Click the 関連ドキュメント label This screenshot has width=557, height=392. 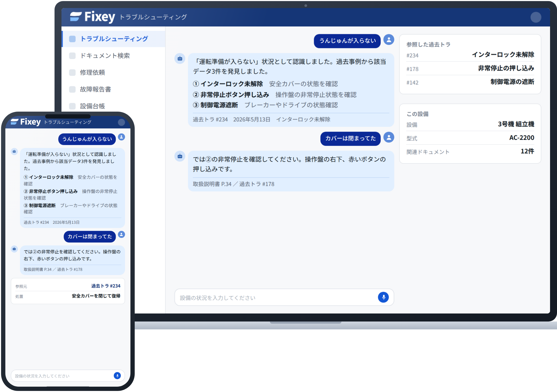point(428,152)
